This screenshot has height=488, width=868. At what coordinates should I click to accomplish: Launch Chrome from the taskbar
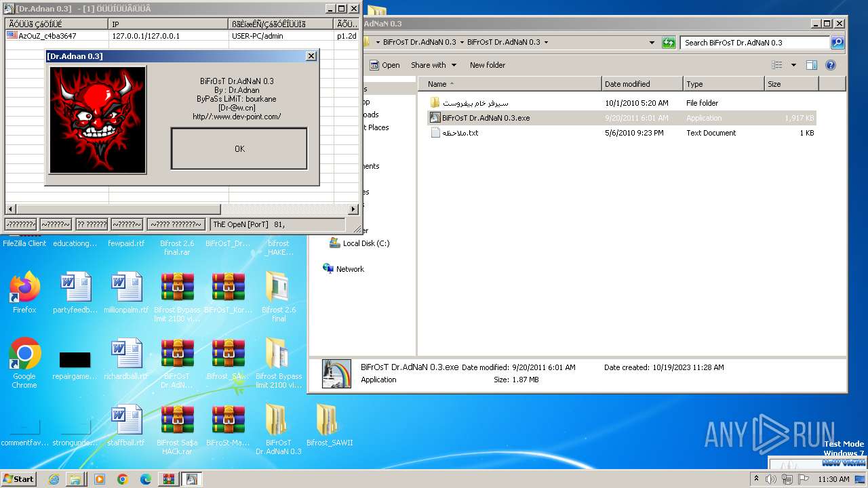123,479
